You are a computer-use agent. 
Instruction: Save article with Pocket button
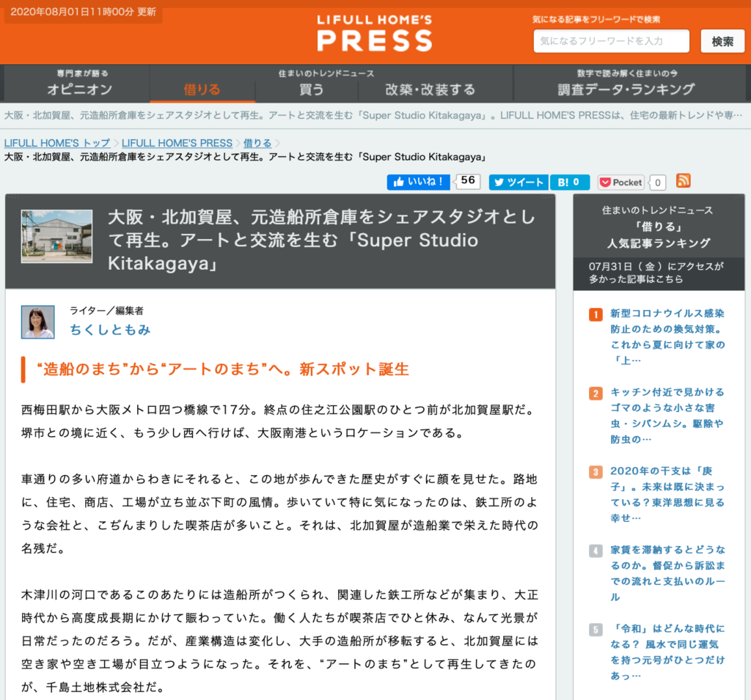point(621,182)
